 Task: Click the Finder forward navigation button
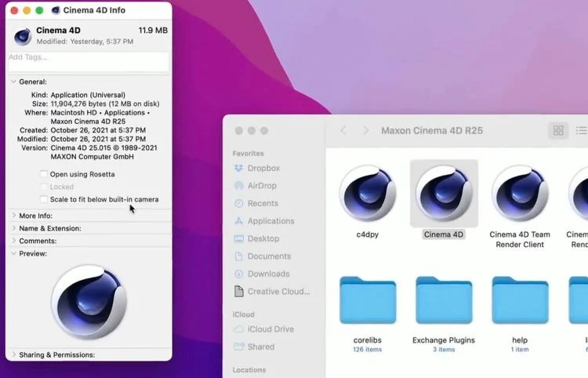pyautogui.click(x=365, y=130)
